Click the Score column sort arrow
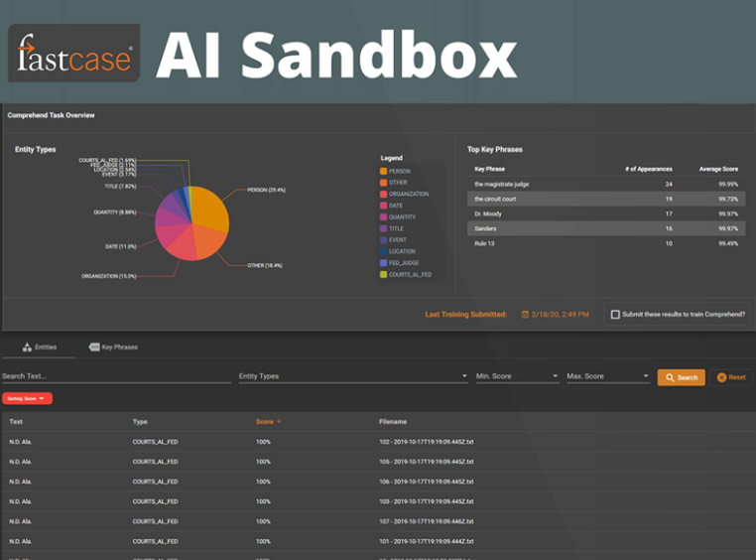Screen dimensions: 756x560 [279, 422]
